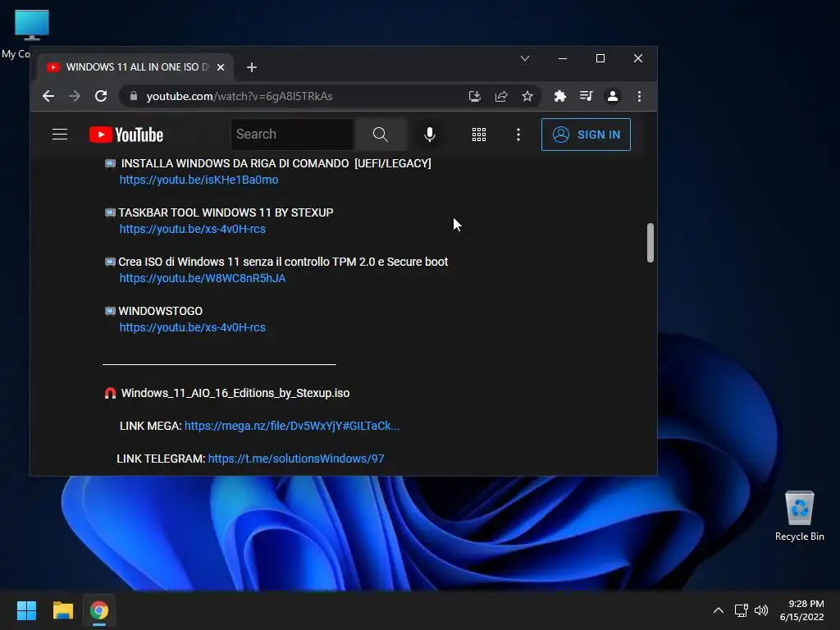Image resolution: width=840 pixels, height=630 pixels.
Task: Open the Chrome profile avatar
Action: 612,96
